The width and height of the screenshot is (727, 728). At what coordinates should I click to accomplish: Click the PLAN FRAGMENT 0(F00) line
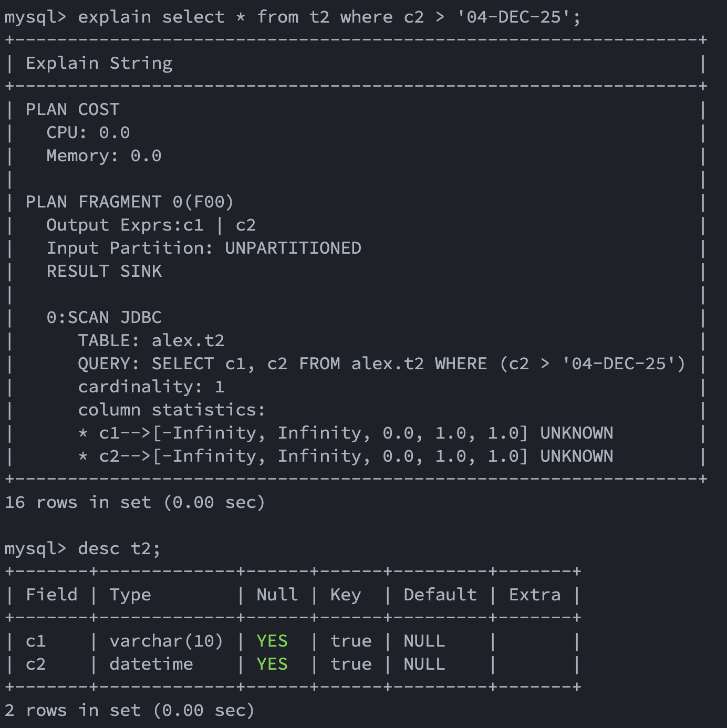(x=129, y=202)
